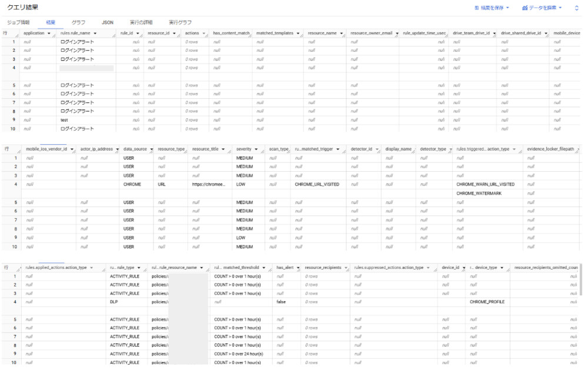Click the https://chromee... resource title cell
This screenshot has width=588, height=373.
click(209, 185)
